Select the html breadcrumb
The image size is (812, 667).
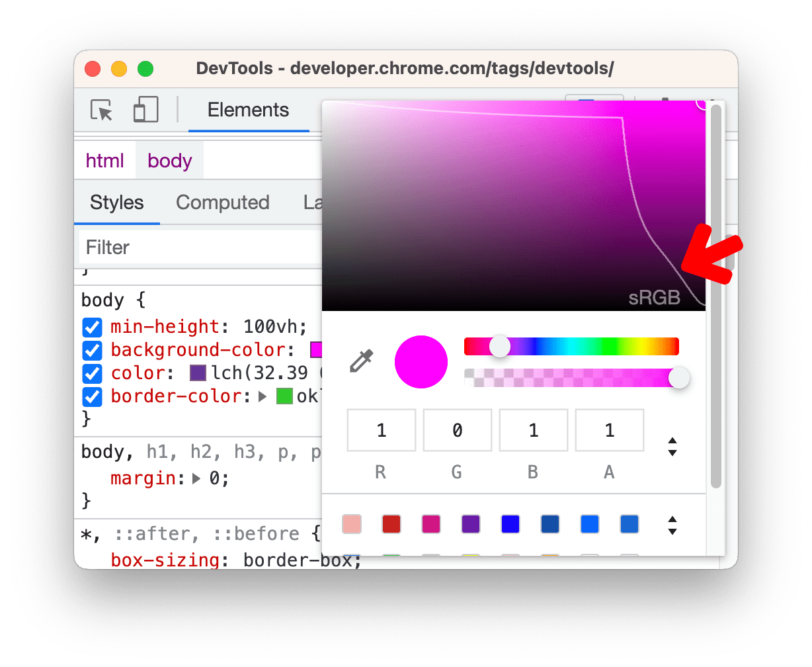coord(104,160)
